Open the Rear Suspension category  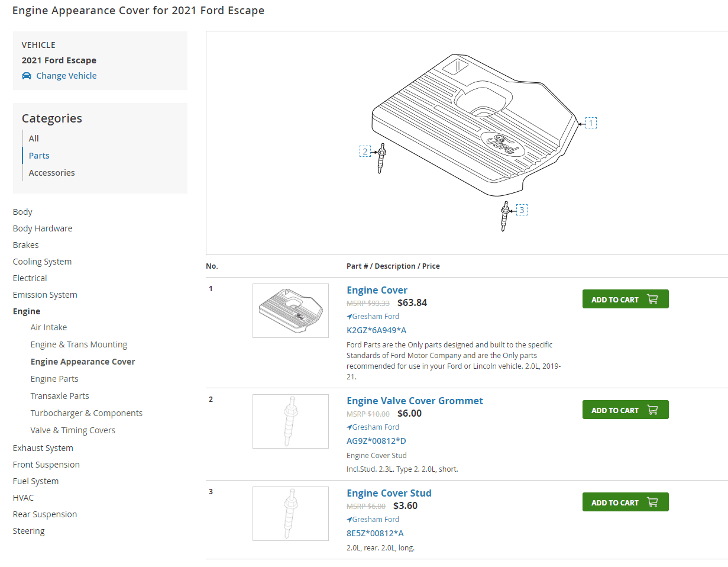pos(45,514)
